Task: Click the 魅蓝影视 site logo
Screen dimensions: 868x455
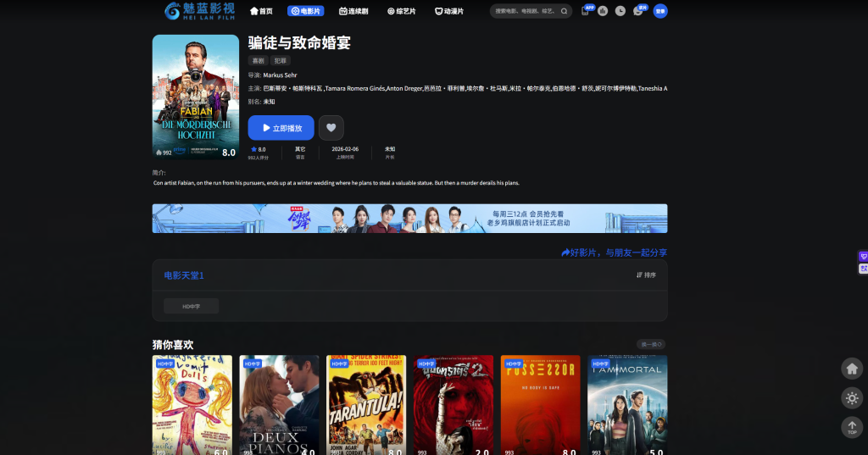Action: click(200, 10)
